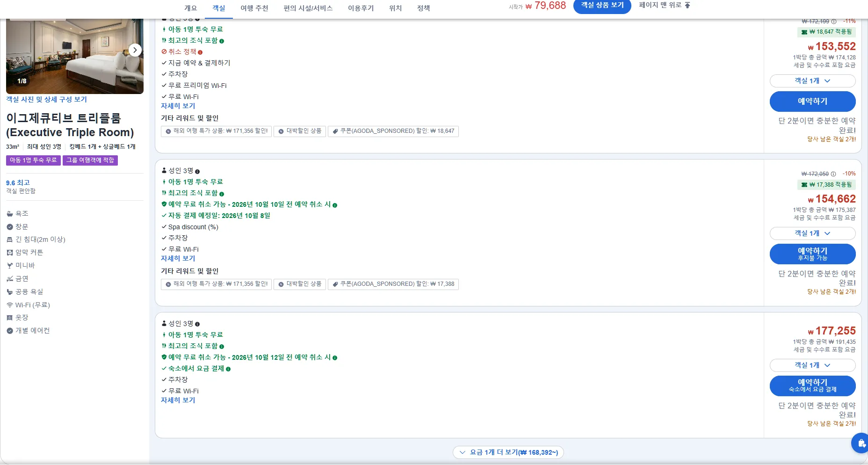
Task: Click the 9.6 최고 rating
Action: coord(18,183)
